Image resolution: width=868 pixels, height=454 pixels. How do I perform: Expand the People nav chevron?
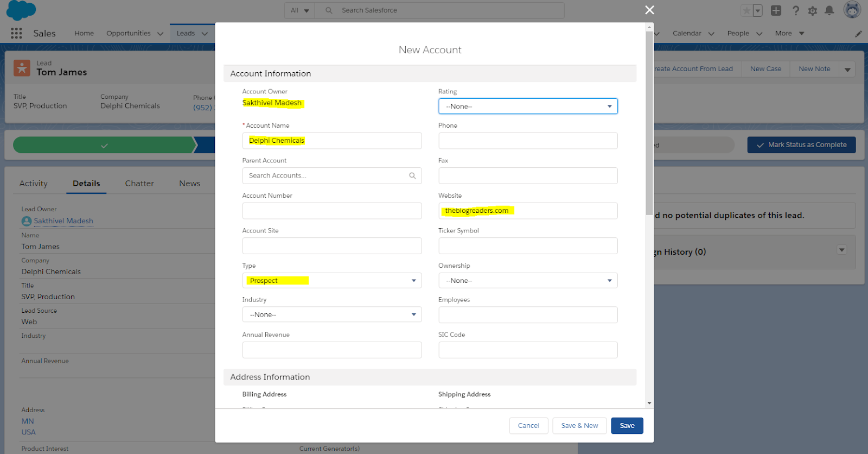[x=759, y=34]
